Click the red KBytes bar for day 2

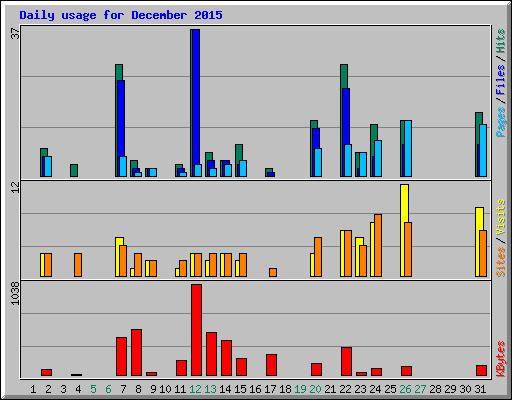tap(46, 372)
